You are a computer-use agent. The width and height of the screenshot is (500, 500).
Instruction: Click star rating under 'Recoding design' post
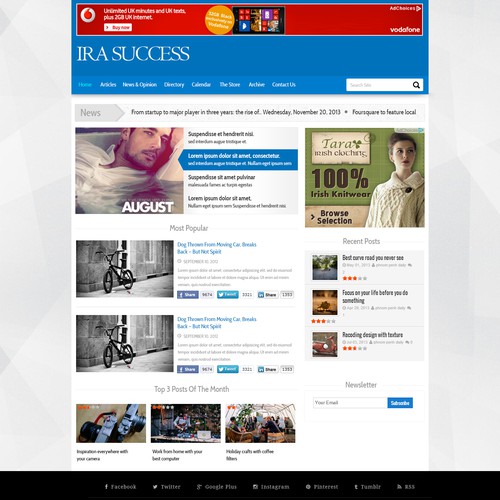355,348
